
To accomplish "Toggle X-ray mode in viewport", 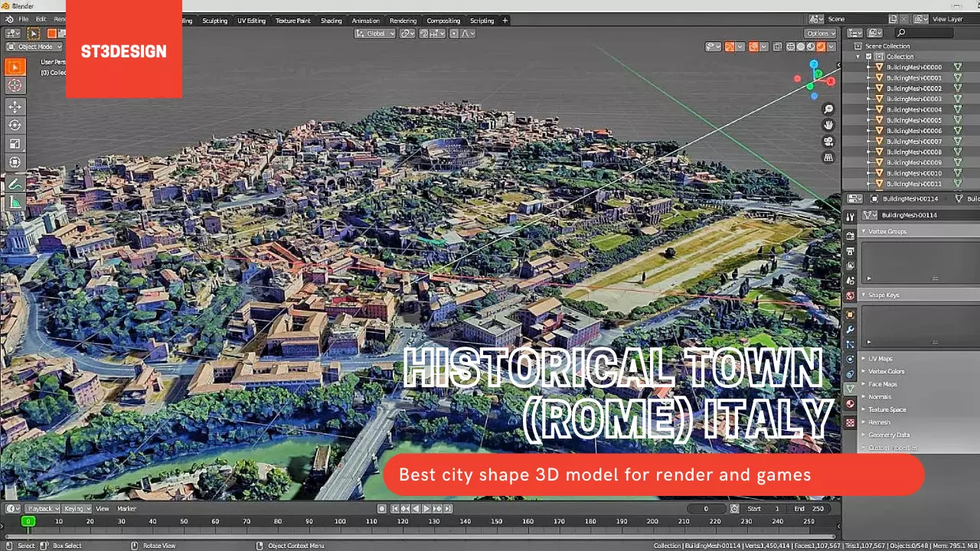I will 778,47.
